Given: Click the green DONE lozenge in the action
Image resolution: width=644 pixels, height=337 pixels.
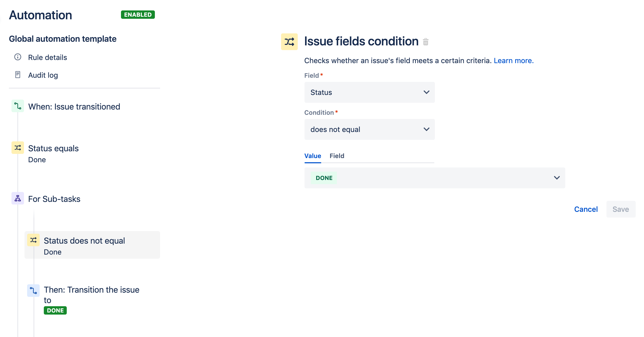Looking at the screenshot, I should click(55, 310).
